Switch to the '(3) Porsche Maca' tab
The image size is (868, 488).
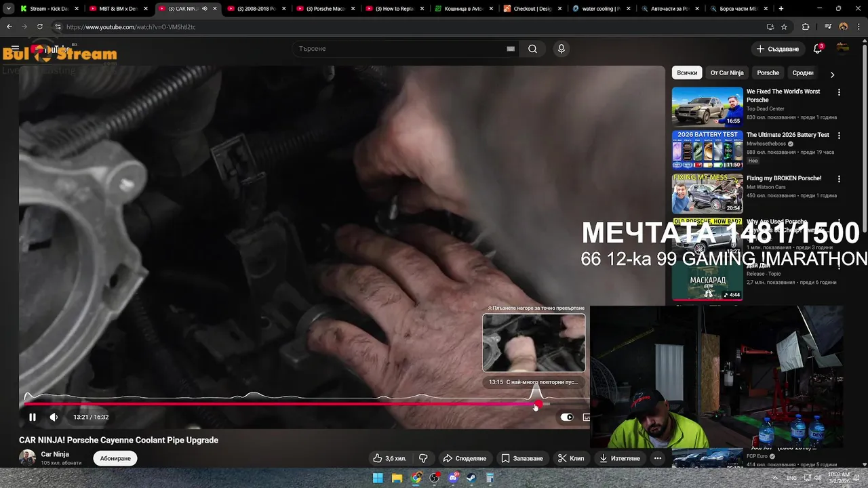tap(325, 9)
